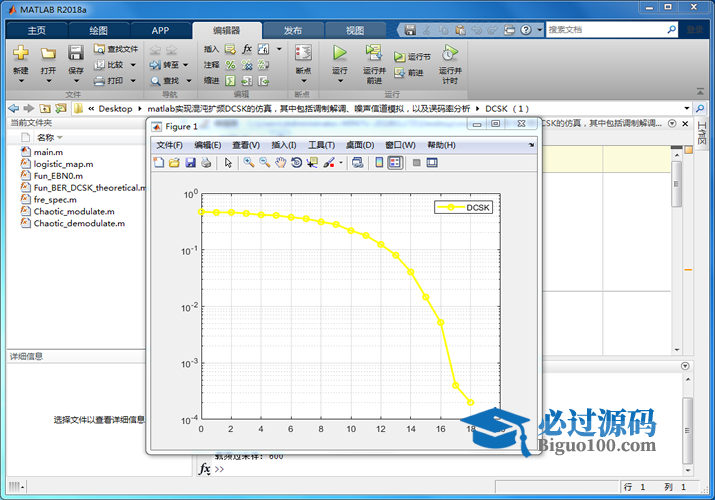Toggle the Insert Colorbar button
The height and width of the screenshot is (500, 715).
tap(379, 163)
